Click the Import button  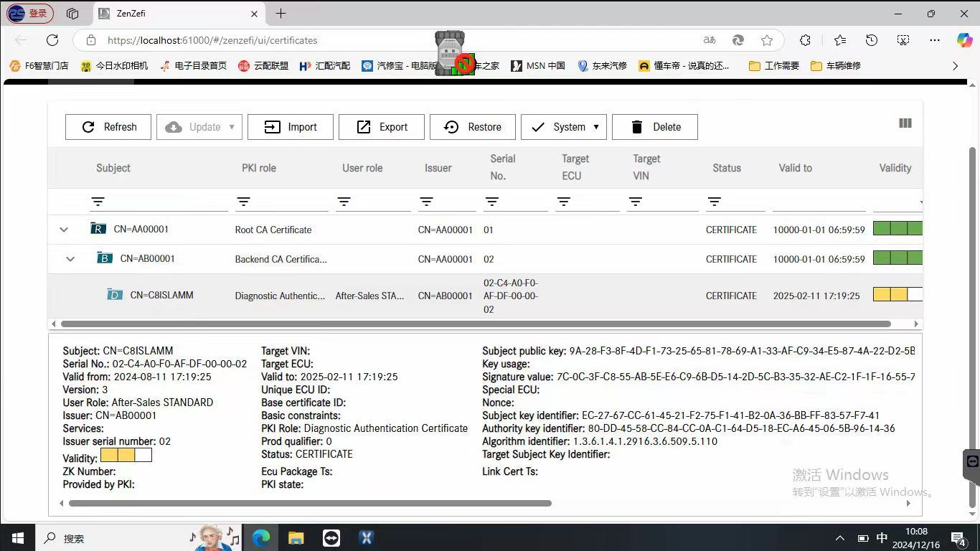point(291,127)
